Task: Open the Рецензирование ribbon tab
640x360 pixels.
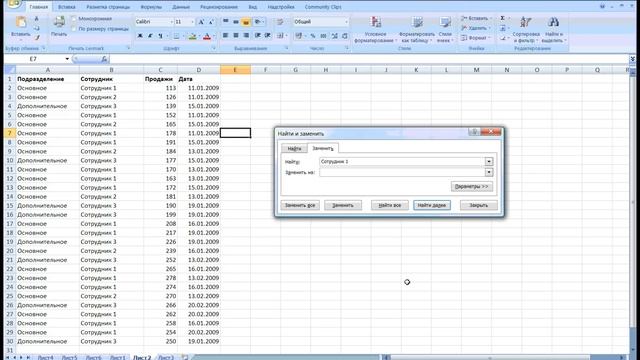Action: 219,7
